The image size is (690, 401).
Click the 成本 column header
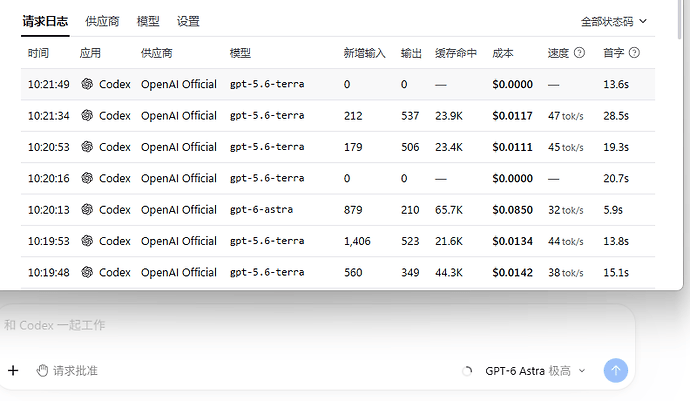pyautogui.click(x=503, y=53)
